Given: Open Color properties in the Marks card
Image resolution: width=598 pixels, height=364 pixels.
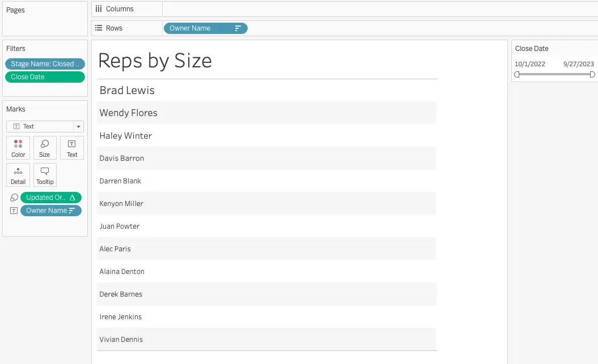Looking at the screenshot, I should (18, 148).
